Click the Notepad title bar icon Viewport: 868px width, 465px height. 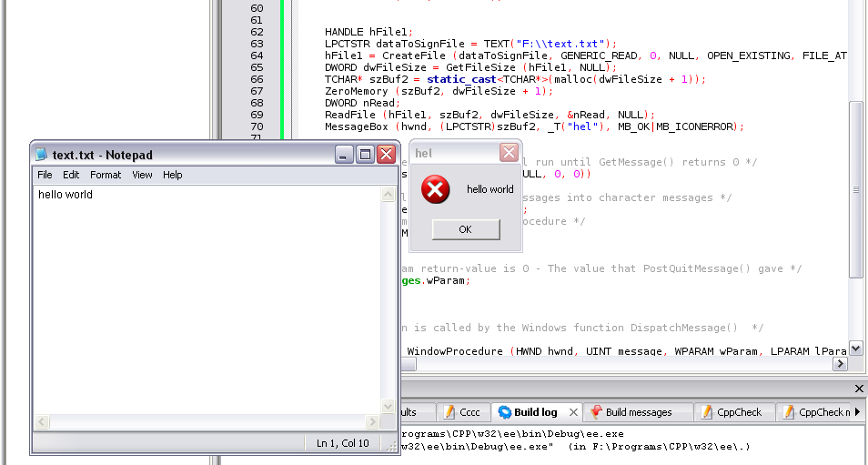(x=42, y=155)
